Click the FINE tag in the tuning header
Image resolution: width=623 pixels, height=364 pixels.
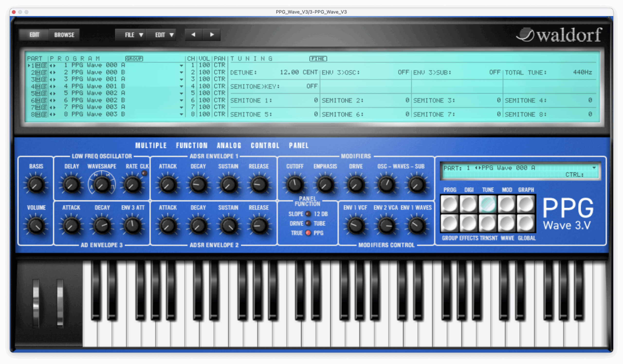(x=318, y=59)
